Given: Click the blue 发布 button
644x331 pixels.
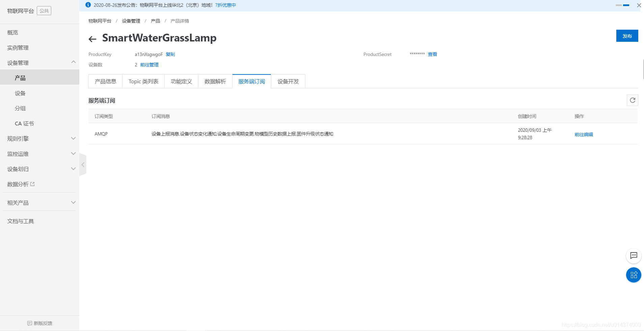Looking at the screenshot, I should tap(627, 36).
